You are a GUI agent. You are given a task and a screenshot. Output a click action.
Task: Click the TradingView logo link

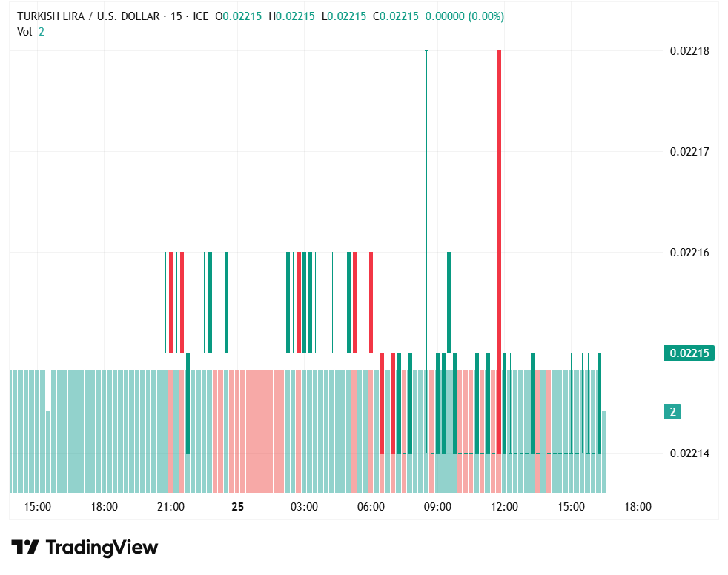click(85, 547)
